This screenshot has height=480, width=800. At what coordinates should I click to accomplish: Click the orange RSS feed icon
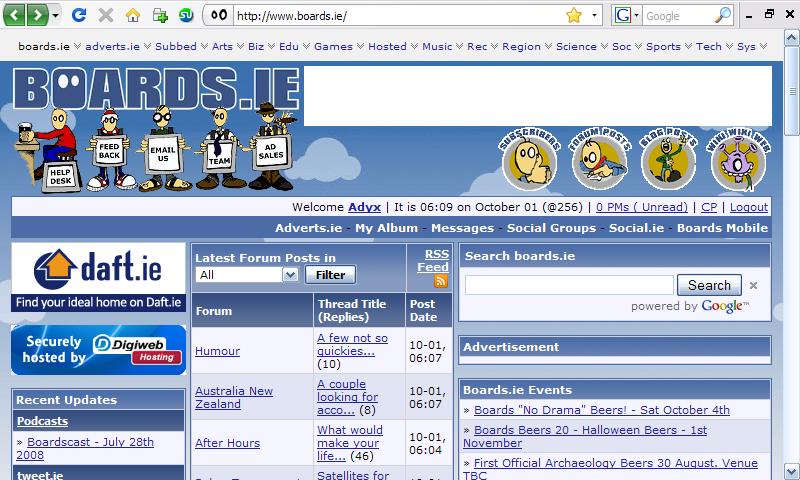(441, 281)
